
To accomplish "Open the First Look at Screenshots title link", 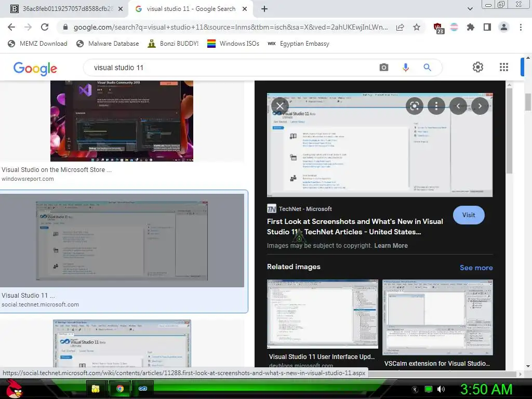I will pyautogui.click(x=355, y=227).
